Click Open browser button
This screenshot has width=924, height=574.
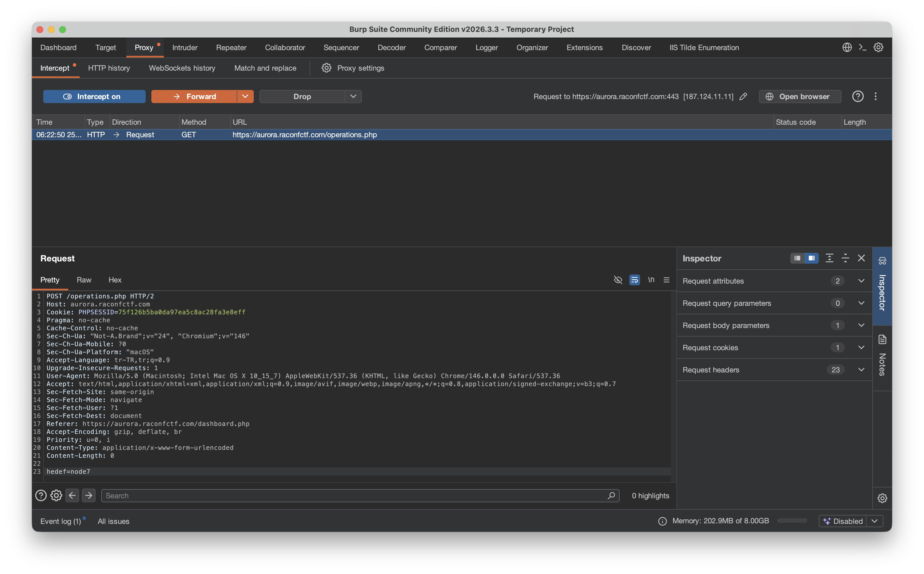coord(800,97)
